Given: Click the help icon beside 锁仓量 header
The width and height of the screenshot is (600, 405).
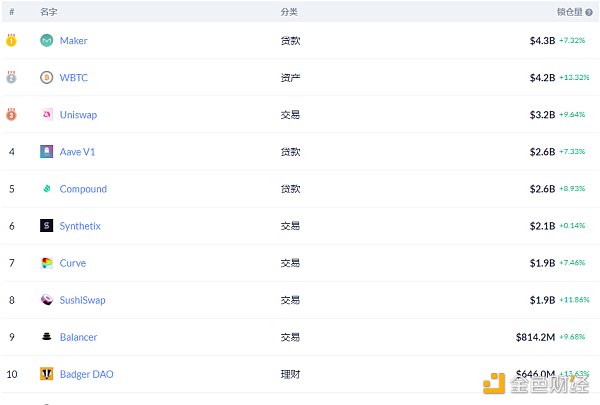Looking at the screenshot, I should click(x=589, y=12).
